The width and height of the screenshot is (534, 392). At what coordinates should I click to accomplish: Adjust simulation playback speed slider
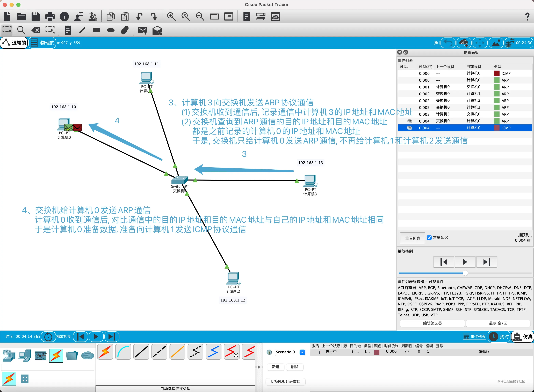(x=465, y=273)
